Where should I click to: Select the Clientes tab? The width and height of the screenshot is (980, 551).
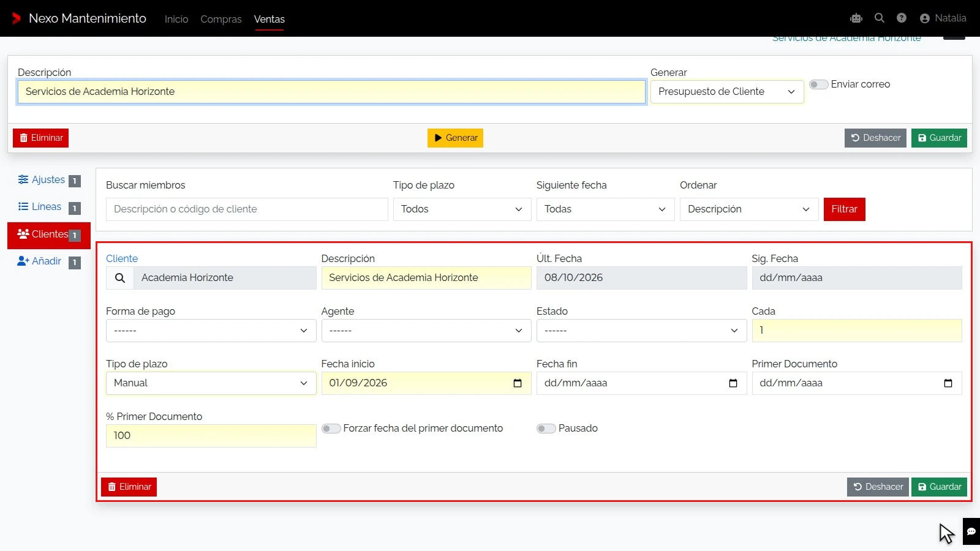(x=49, y=235)
